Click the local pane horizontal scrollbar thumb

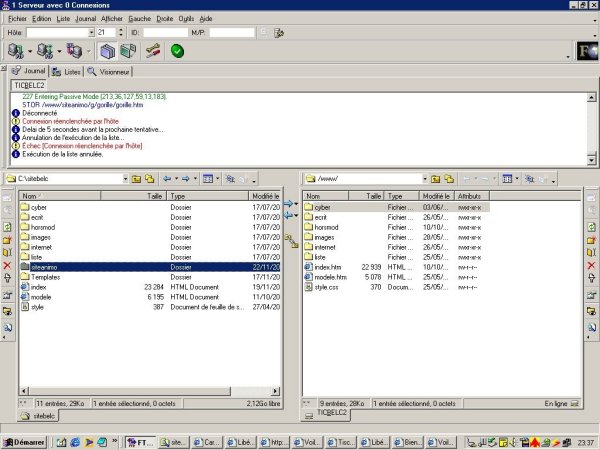click(130, 391)
